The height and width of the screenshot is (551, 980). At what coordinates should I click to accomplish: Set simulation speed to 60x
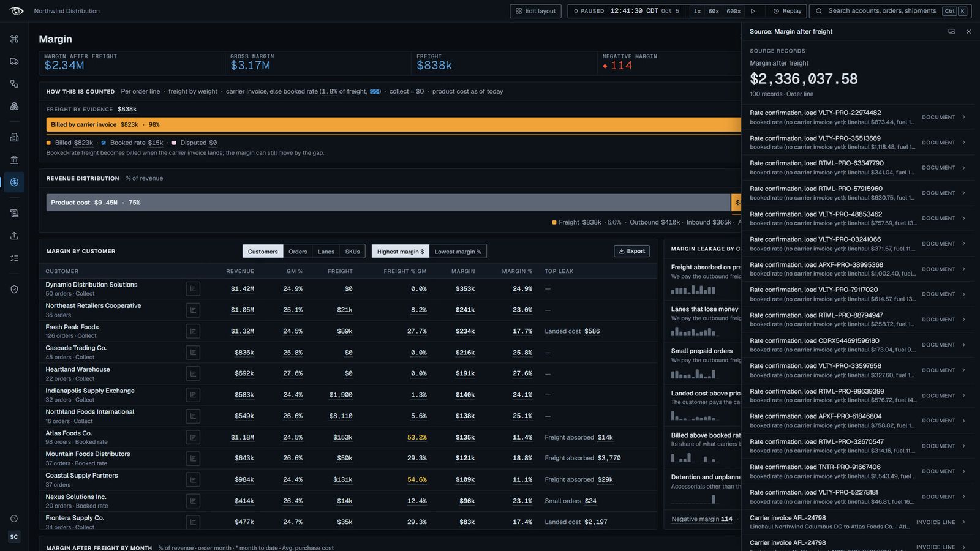click(714, 11)
